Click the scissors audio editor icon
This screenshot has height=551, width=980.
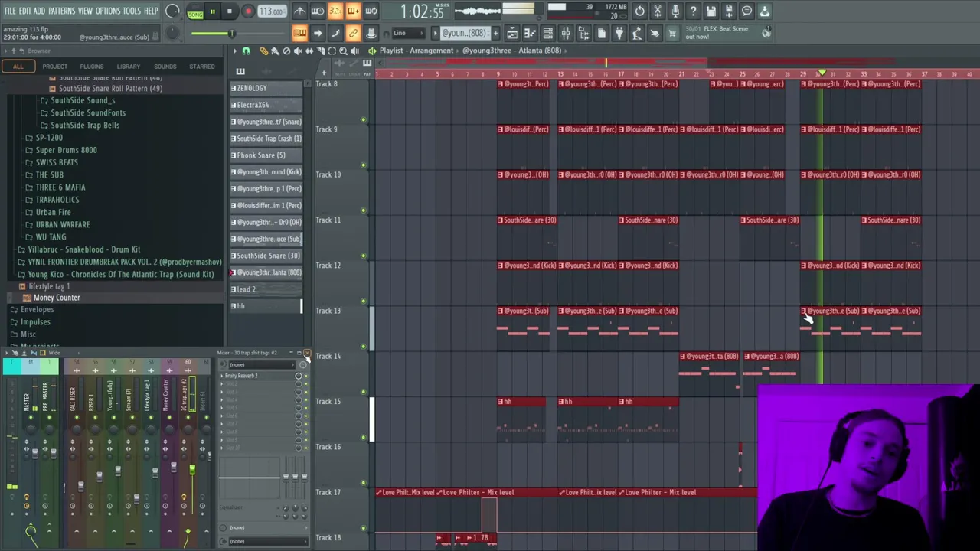(657, 11)
